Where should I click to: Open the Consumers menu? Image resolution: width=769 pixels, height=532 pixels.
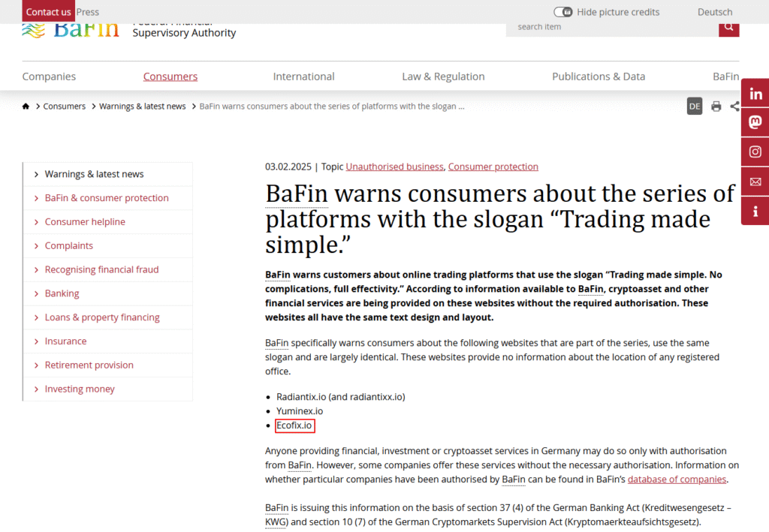(x=170, y=77)
